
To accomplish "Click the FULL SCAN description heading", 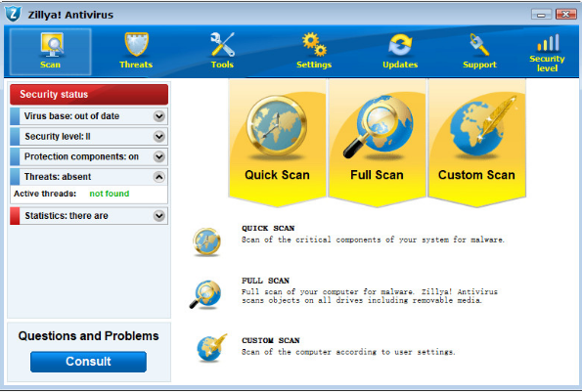I will tap(265, 281).
